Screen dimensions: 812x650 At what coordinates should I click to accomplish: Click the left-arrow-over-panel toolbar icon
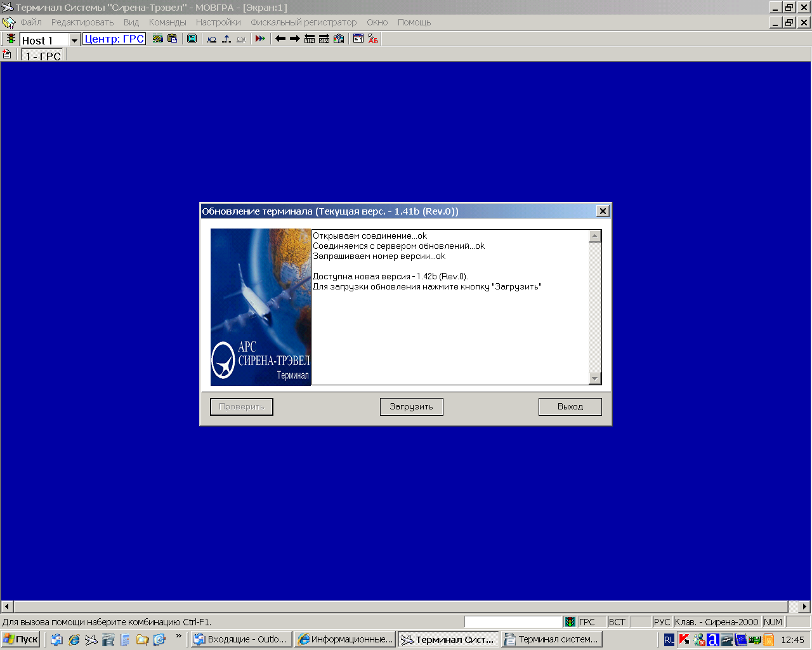coord(310,39)
